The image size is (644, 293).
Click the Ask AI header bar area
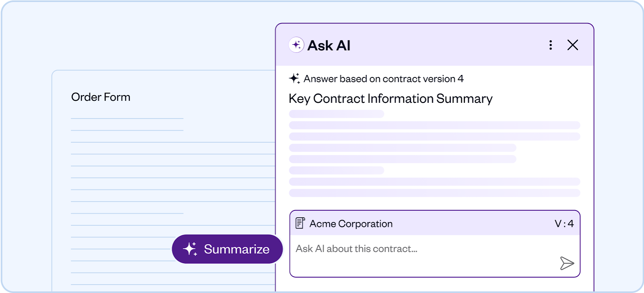(x=435, y=45)
